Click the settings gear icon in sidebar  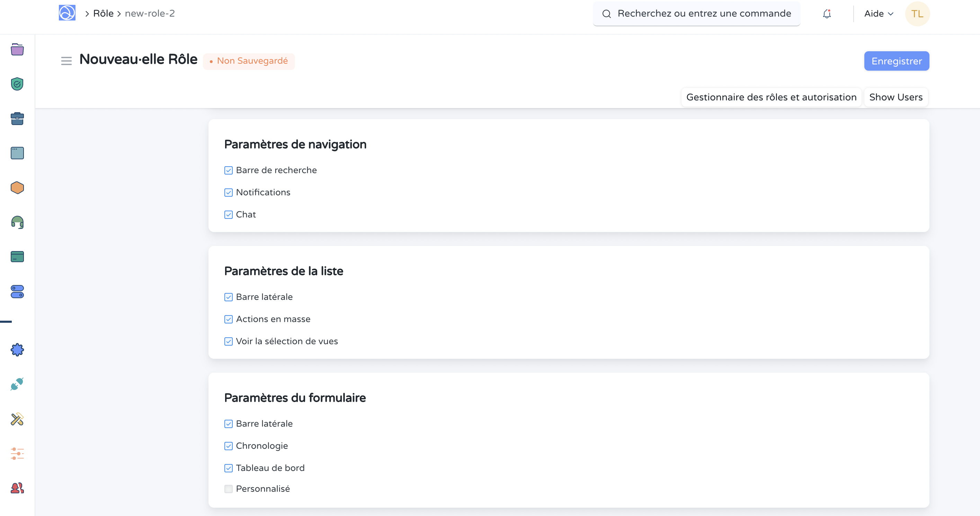[x=17, y=350]
